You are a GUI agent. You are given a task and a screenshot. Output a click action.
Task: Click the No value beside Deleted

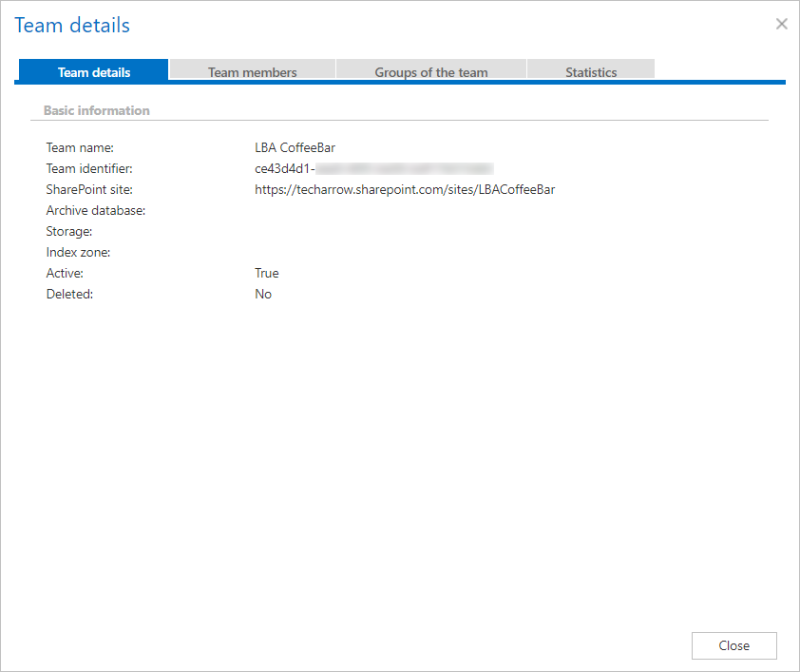(x=263, y=294)
